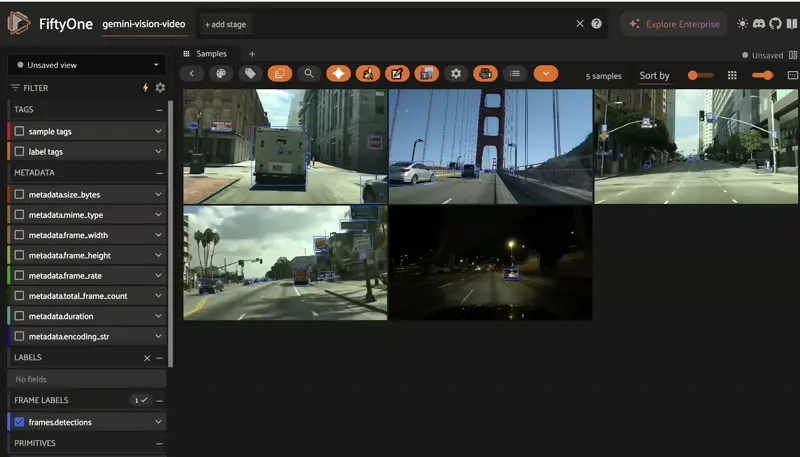This screenshot has width=800, height=457.
Task: Check the label tags checkbox
Action: [x=19, y=151]
